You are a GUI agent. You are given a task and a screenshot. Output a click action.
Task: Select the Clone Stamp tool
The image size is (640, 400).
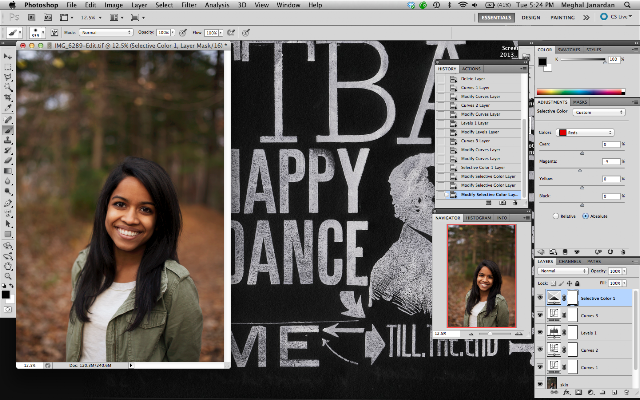coord(8,140)
